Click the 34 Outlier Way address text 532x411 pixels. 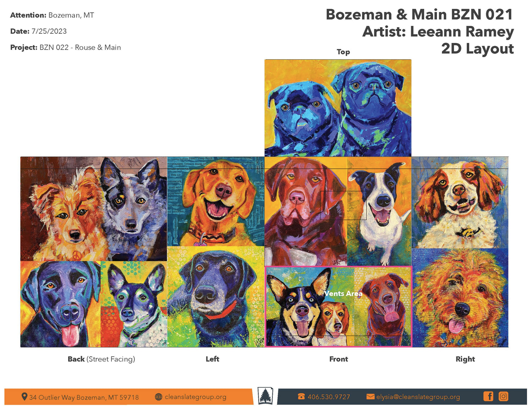[x=84, y=397]
